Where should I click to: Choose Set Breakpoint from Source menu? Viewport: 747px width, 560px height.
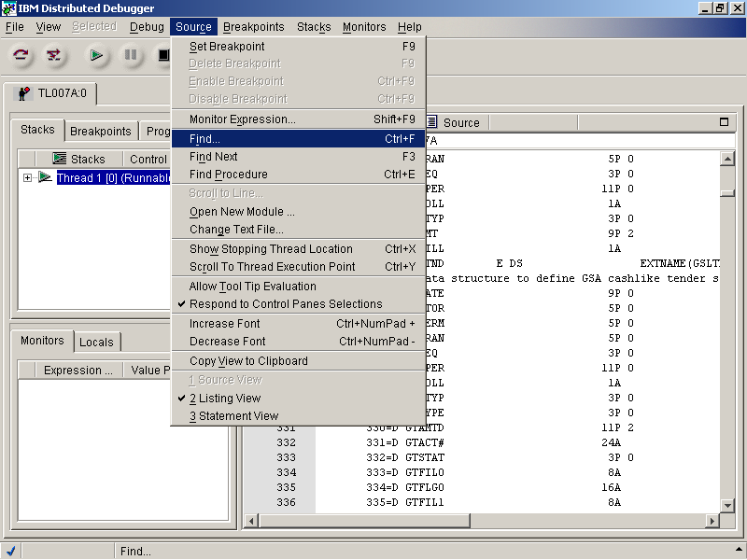click(298, 46)
